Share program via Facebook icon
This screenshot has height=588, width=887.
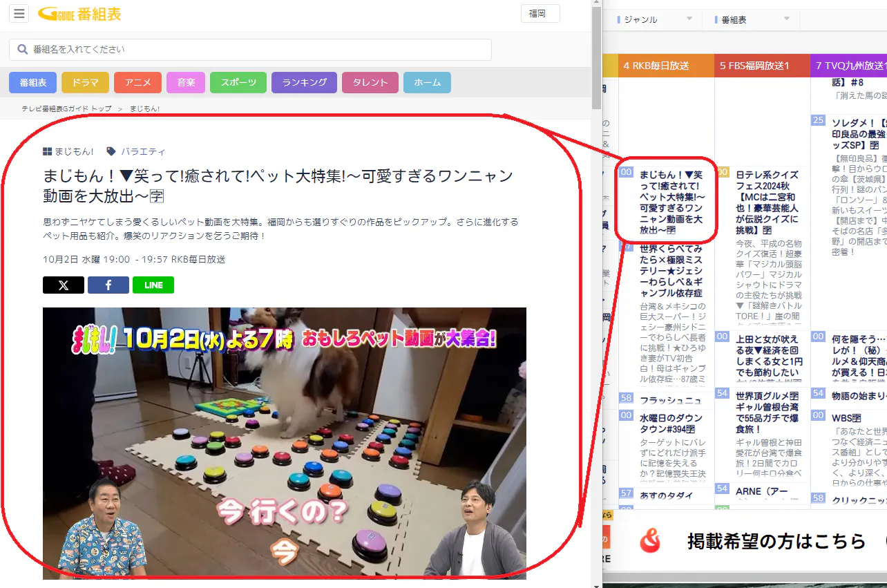point(108,285)
